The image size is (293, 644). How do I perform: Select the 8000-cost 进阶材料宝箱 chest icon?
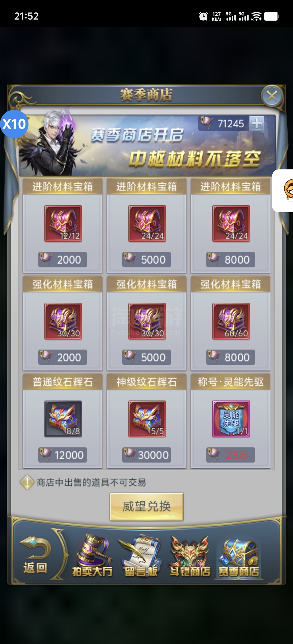[x=231, y=223]
